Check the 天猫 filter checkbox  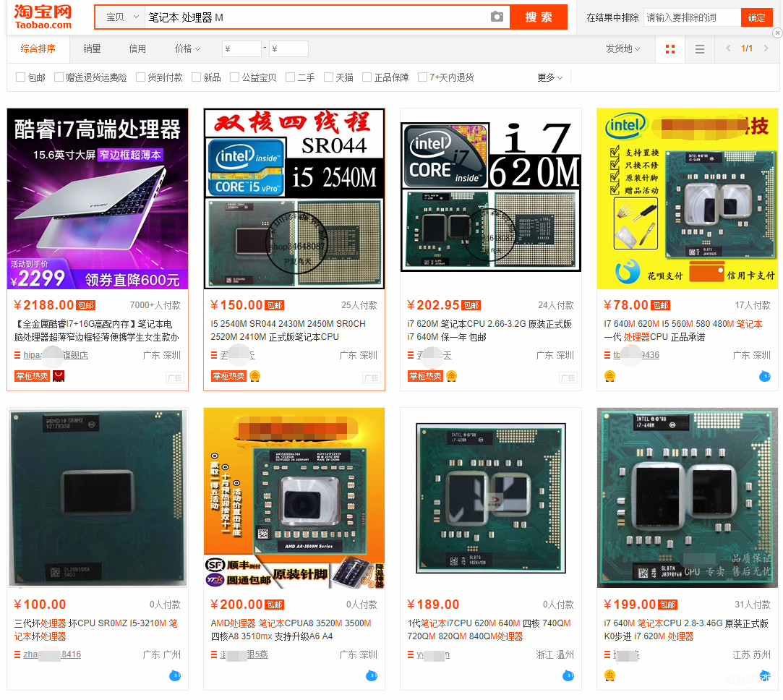pos(328,77)
